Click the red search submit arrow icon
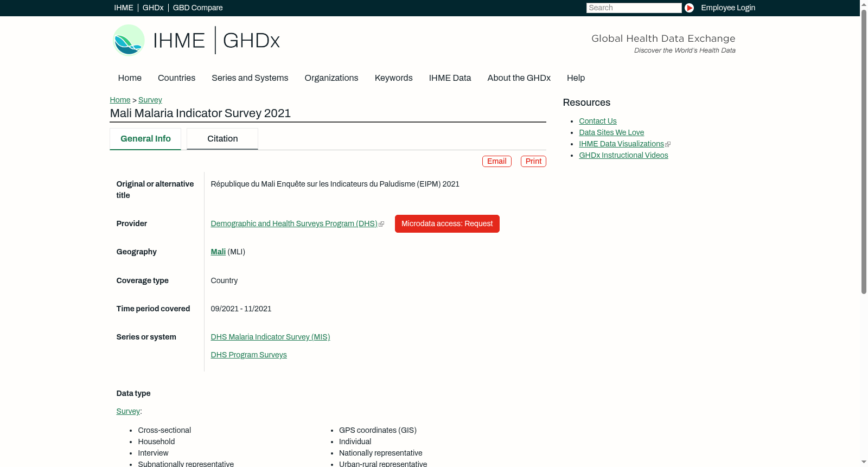Viewport: 868px width, 467px height. pos(689,8)
